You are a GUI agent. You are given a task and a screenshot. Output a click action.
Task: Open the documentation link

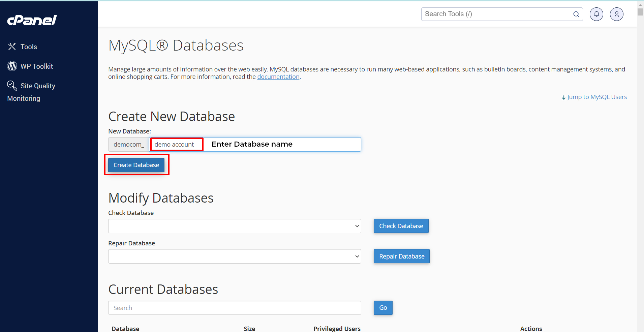click(x=278, y=77)
